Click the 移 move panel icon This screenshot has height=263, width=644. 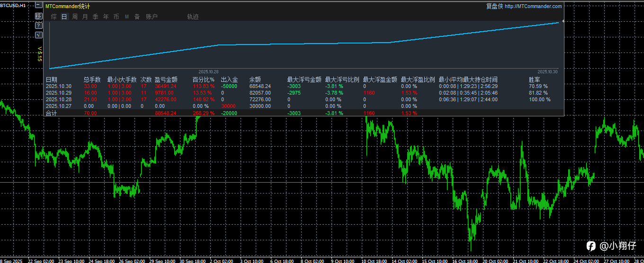(x=38, y=16)
